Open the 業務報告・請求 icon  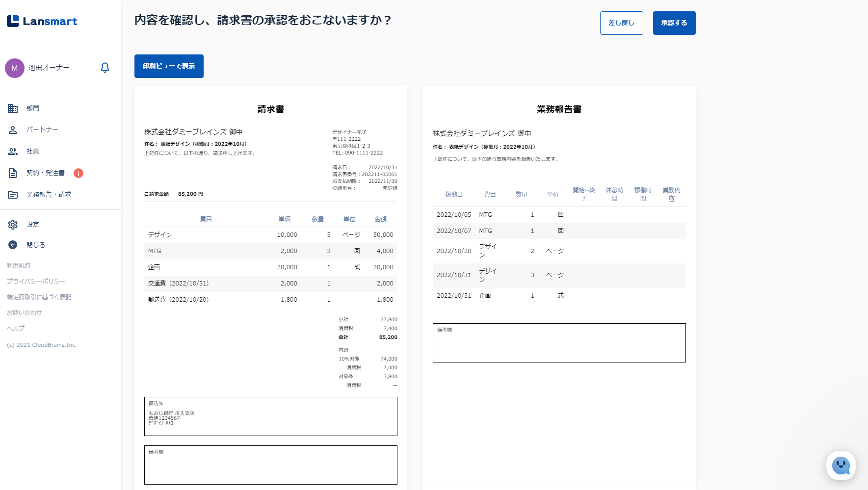pyautogui.click(x=13, y=195)
